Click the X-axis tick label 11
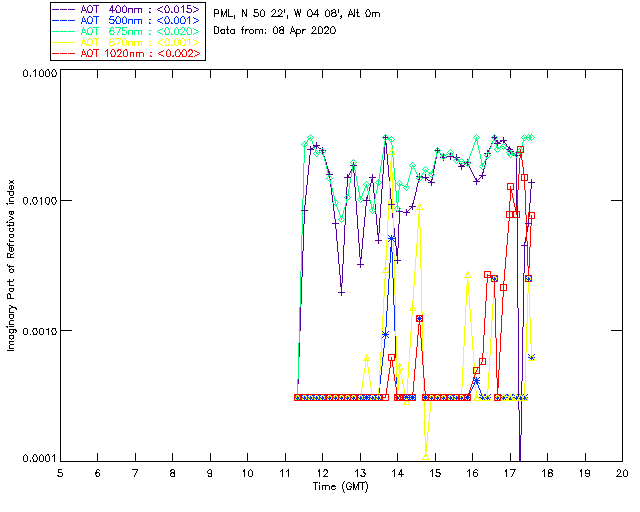 [285, 473]
